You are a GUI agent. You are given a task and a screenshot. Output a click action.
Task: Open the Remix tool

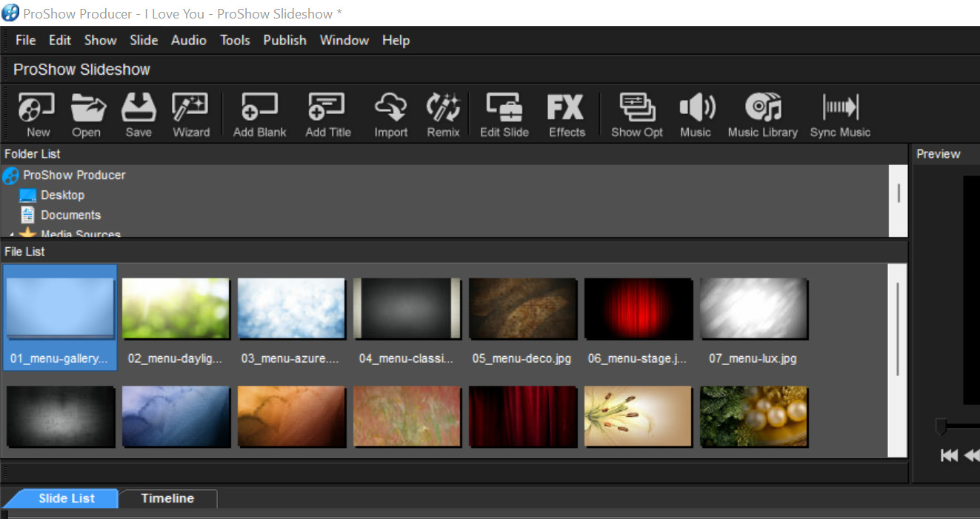[x=443, y=115]
